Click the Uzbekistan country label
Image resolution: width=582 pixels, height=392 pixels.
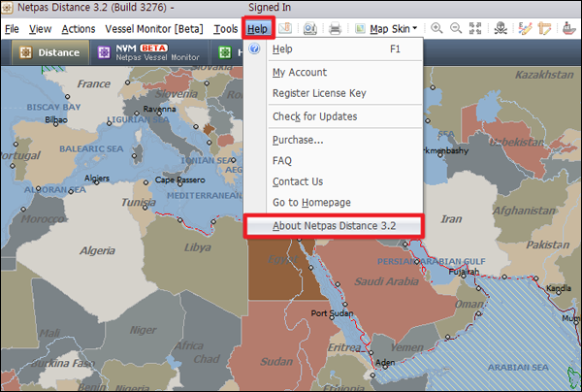pyautogui.click(x=517, y=142)
